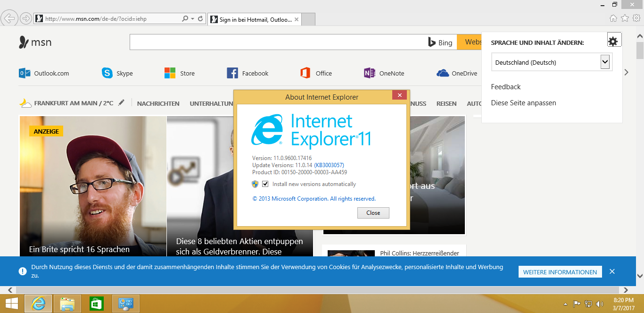Image resolution: width=644 pixels, height=313 pixels.
Task: Go back with the browser Back arrow
Action: pyautogui.click(x=9, y=19)
